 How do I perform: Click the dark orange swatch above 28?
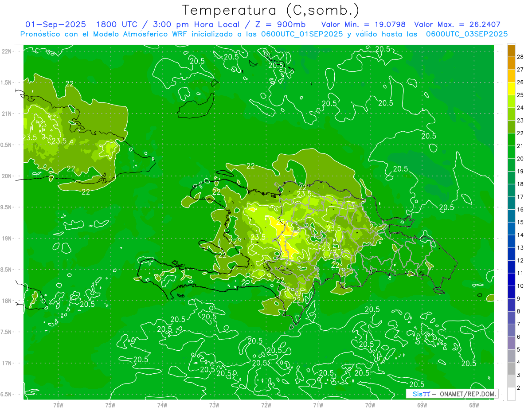511,51
